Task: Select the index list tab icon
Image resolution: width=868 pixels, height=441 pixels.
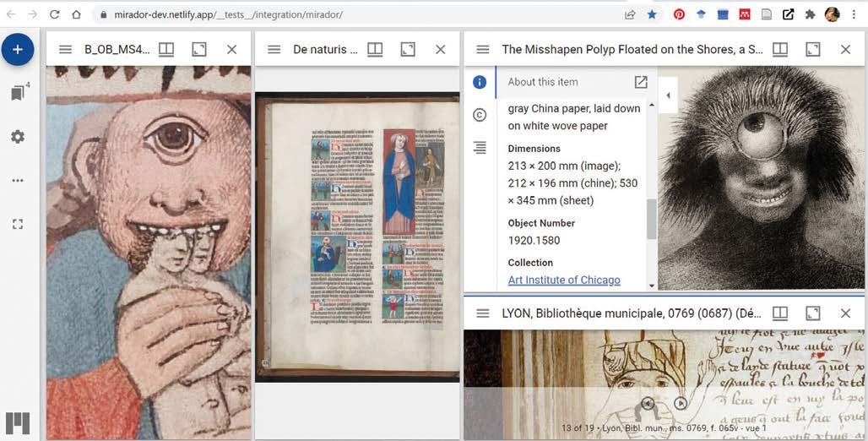Action: click(480, 147)
